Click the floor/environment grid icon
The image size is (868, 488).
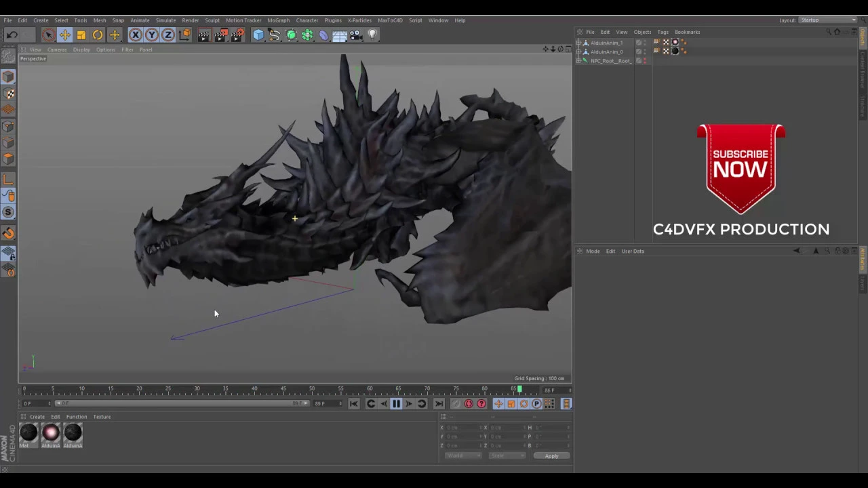pos(340,35)
